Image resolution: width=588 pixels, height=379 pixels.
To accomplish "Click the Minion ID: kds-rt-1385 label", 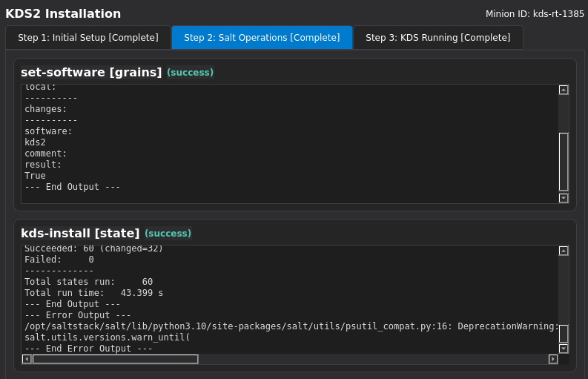I will point(535,14).
